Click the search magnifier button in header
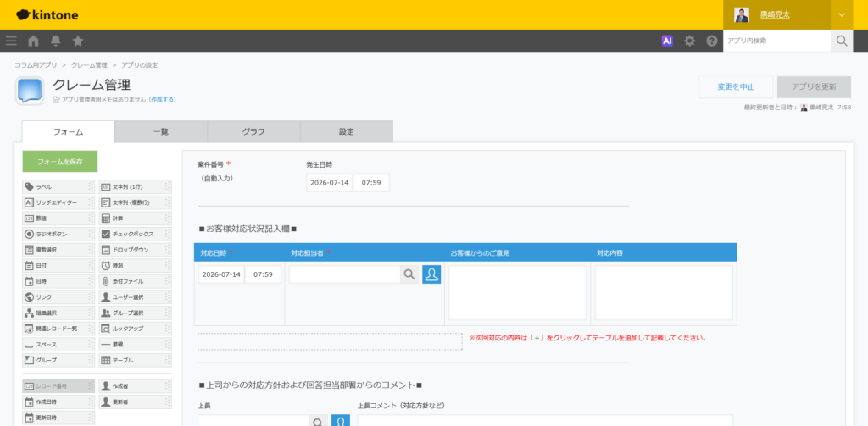 click(x=842, y=41)
